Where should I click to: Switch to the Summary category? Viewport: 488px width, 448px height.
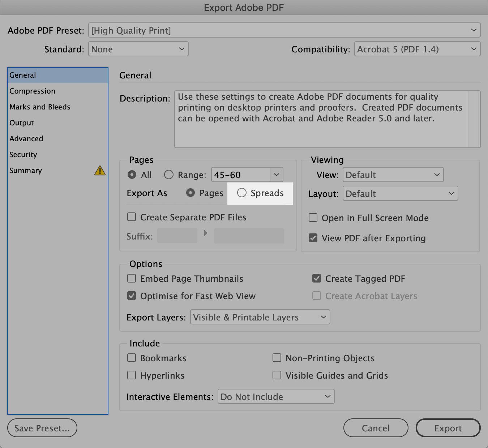point(58,171)
